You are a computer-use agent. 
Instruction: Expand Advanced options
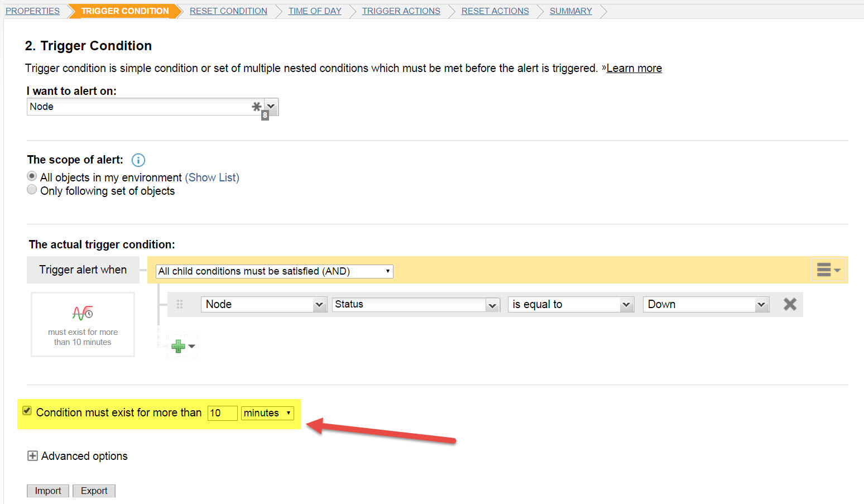(x=32, y=456)
